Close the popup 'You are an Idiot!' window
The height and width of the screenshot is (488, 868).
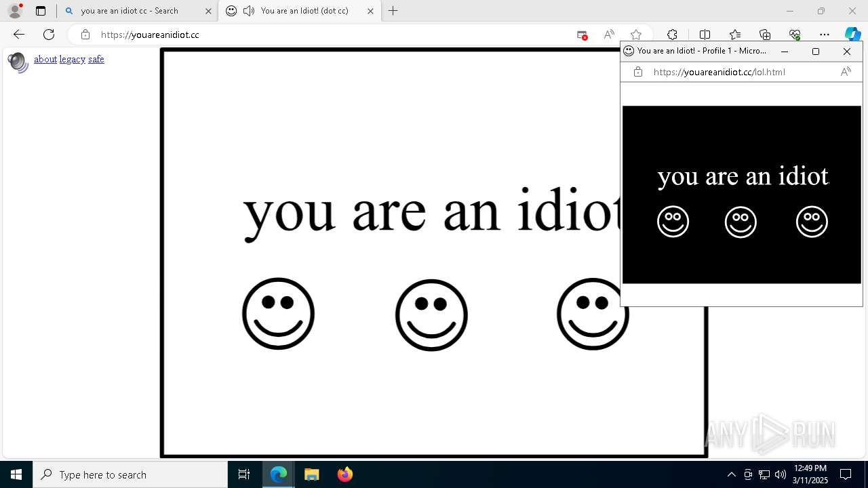[x=847, y=51]
